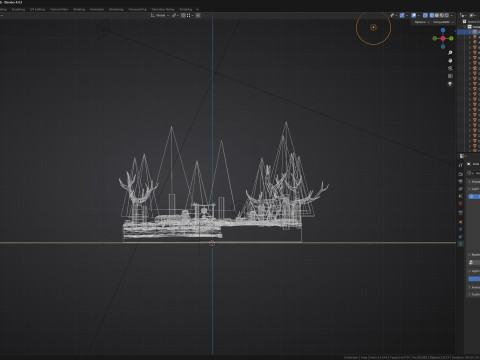The width and height of the screenshot is (480, 360).
Task: Click the blue Z axis on navigation gizmo
Action: click(443, 30)
